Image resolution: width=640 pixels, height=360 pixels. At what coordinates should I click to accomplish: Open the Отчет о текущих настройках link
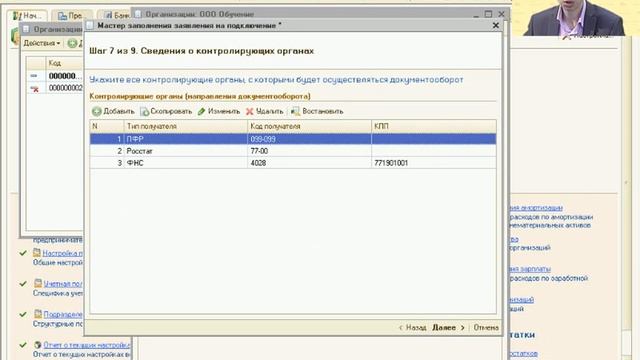click(x=87, y=345)
